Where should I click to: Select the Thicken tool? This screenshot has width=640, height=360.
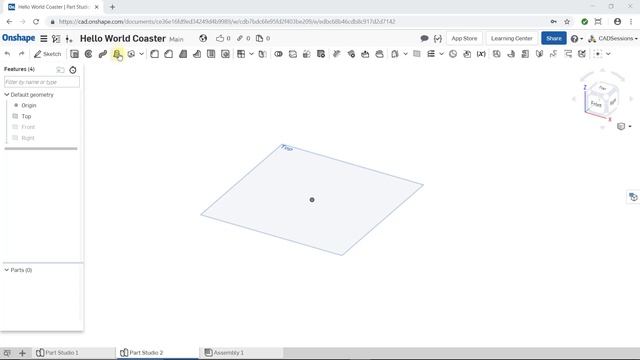tap(131, 54)
